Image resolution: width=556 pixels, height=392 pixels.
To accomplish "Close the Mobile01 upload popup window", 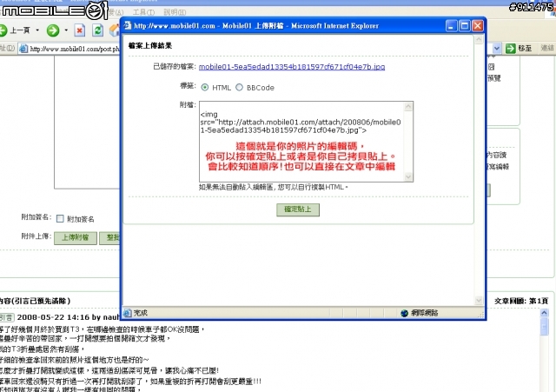I will point(478,25).
